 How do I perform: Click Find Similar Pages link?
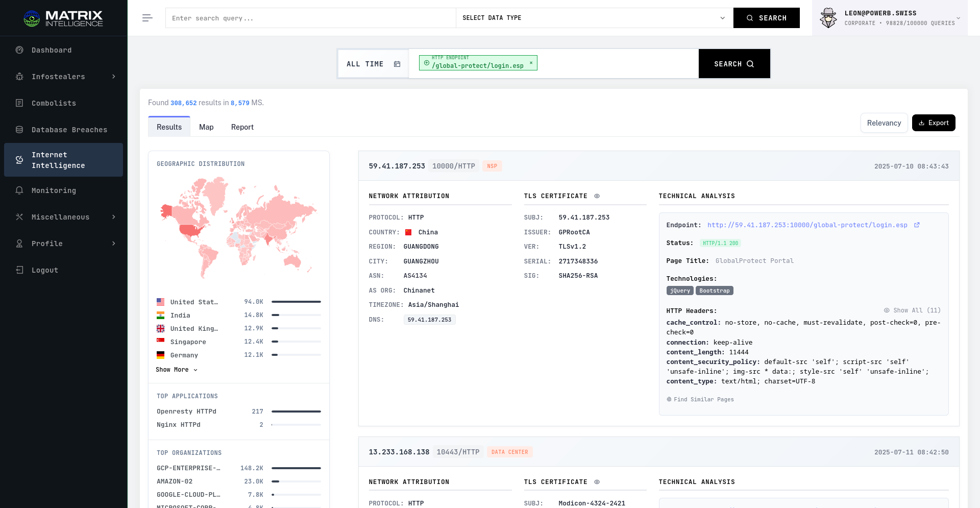(x=700, y=399)
